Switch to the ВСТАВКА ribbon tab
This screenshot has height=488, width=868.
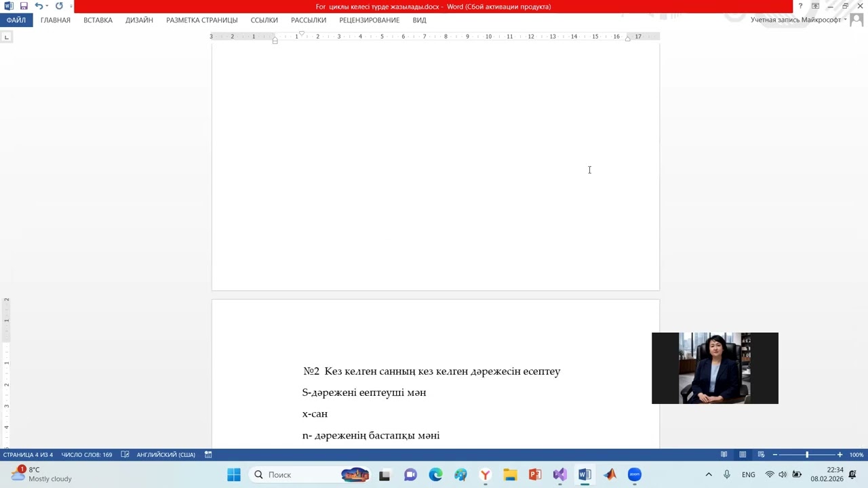[x=98, y=20]
